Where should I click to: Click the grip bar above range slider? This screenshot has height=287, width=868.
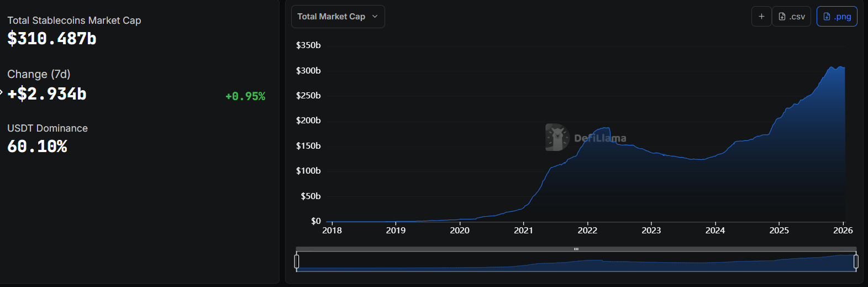click(576, 249)
